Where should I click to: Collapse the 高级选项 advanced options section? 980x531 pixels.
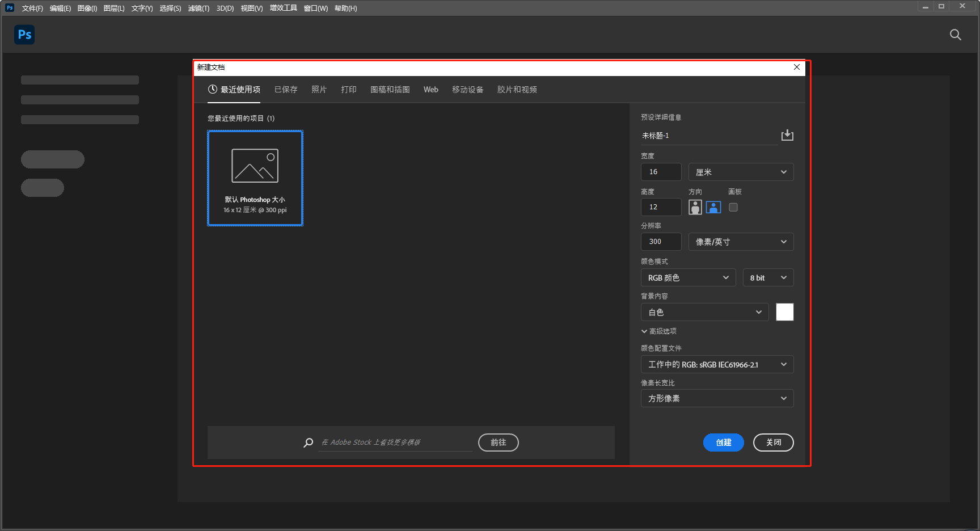tap(658, 331)
